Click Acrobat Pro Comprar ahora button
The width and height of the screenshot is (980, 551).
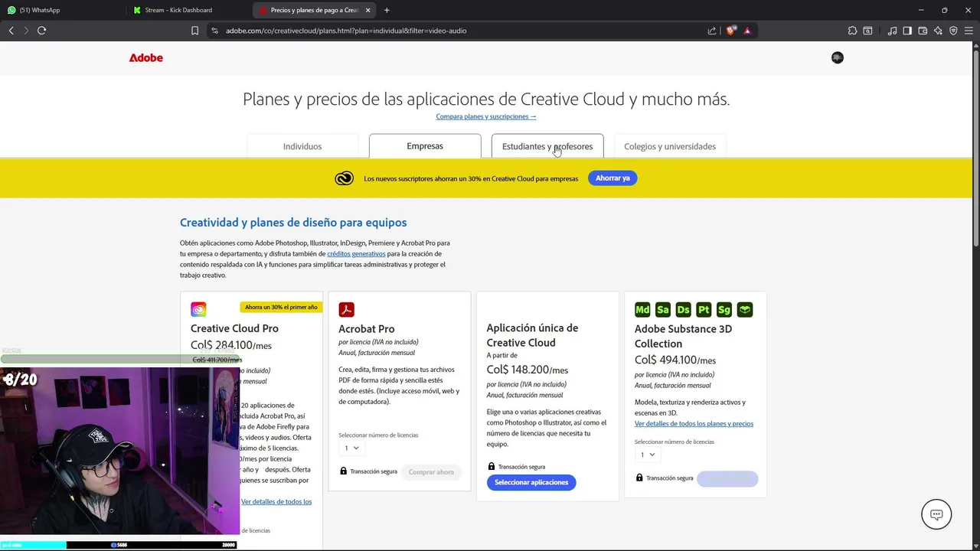pyautogui.click(x=431, y=472)
